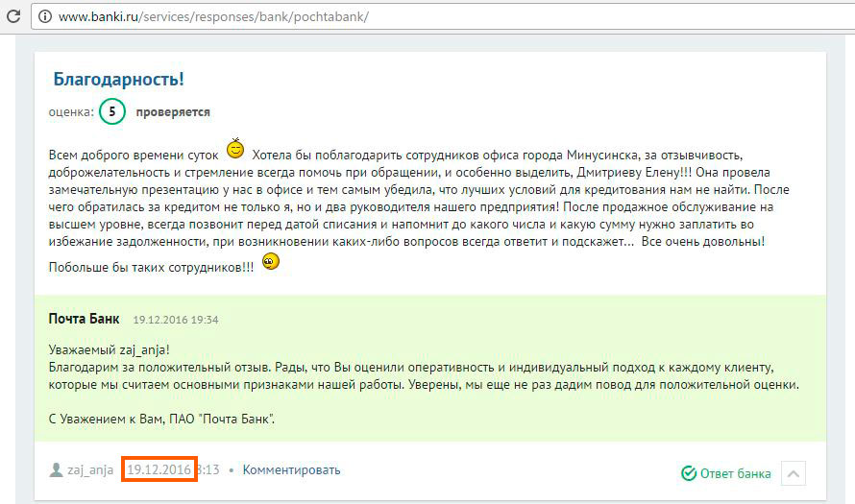Open the "Комментировать" link
The image size is (855, 504).
291,469
